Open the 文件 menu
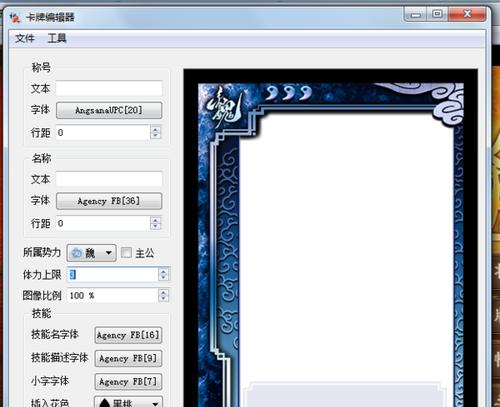 (x=25, y=38)
